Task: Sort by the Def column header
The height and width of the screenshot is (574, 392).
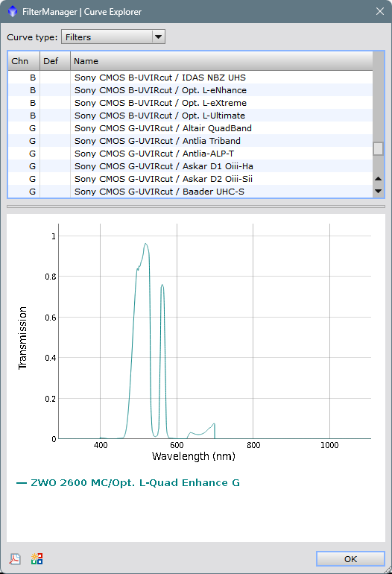Action: [x=55, y=61]
